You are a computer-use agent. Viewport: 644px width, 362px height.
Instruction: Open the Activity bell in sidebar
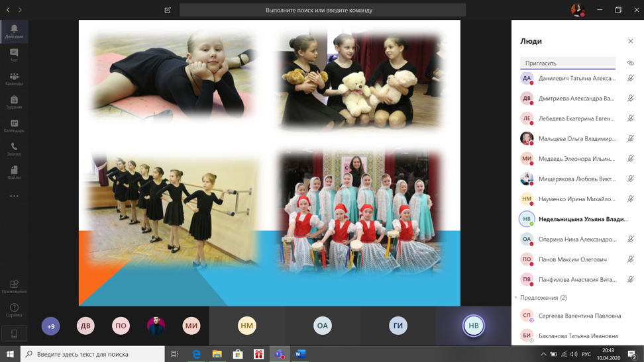click(x=14, y=31)
